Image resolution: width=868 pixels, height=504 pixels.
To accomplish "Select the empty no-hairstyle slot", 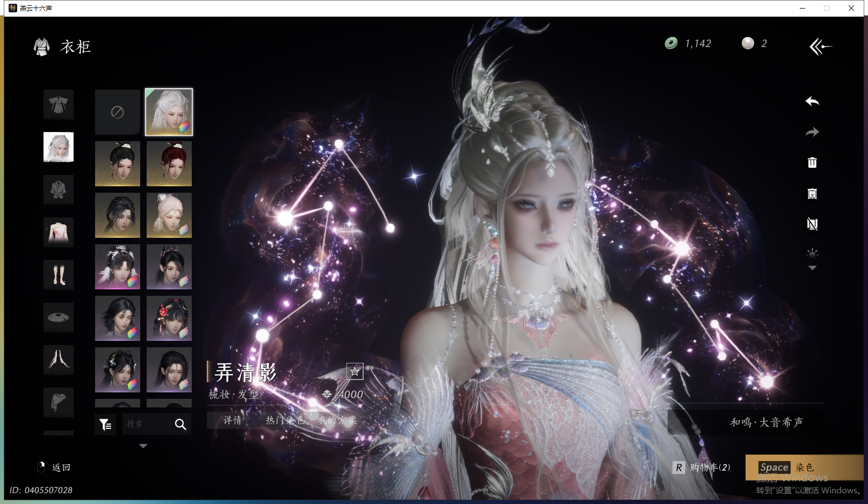I will coord(118,112).
